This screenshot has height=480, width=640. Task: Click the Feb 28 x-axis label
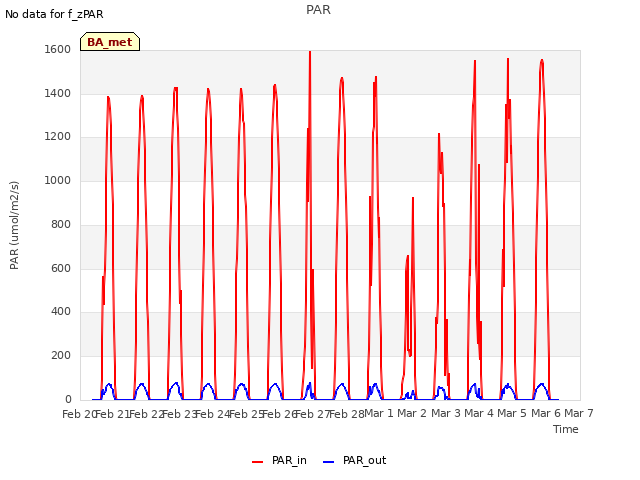click(x=346, y=414)
